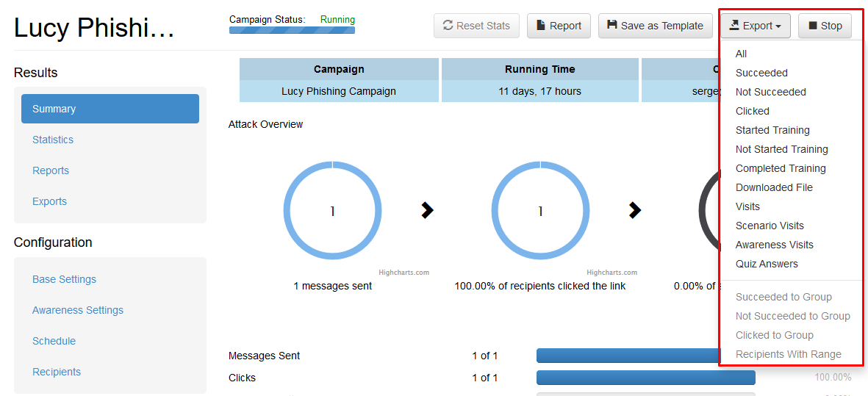
Task: Click '100.00% of recipients clicked the link' caption
Action: click(x=540, y=286)
